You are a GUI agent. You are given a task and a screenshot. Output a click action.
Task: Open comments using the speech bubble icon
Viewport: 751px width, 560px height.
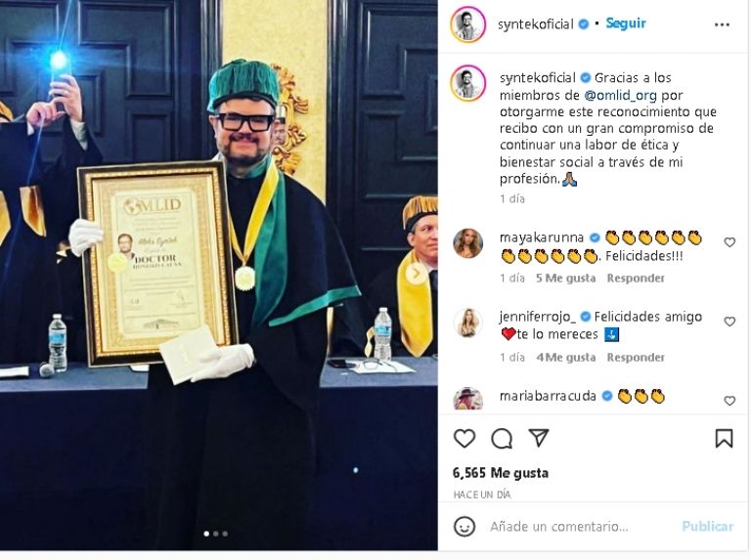click(502, 438)
